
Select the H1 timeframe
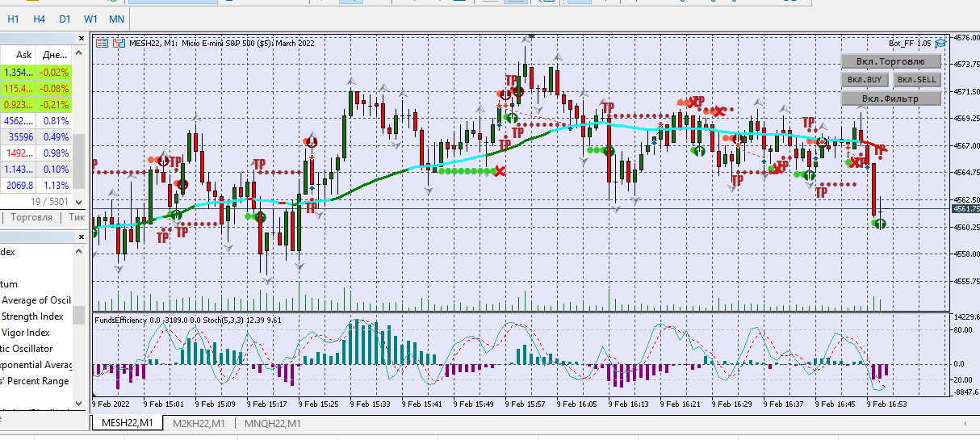click(x=13, y=18)
